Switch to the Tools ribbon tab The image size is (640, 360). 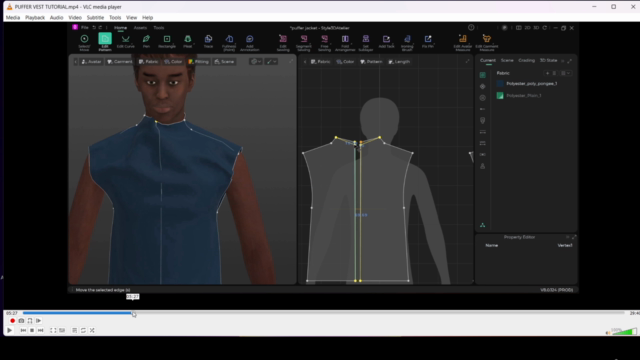159,28
